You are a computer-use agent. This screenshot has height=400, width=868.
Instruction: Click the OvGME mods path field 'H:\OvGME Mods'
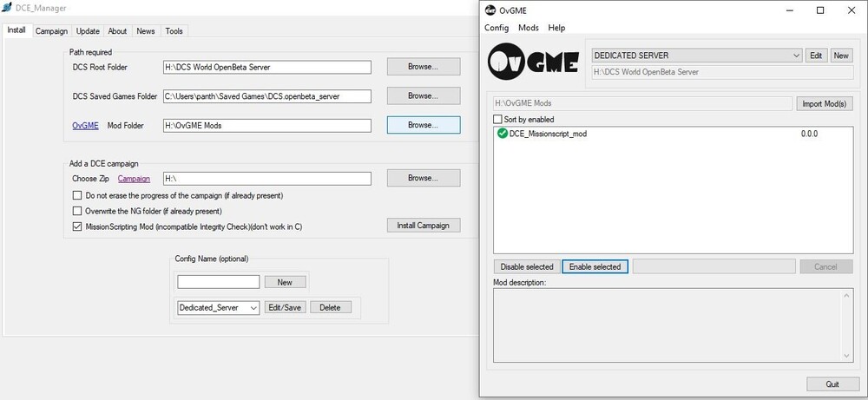642,103
